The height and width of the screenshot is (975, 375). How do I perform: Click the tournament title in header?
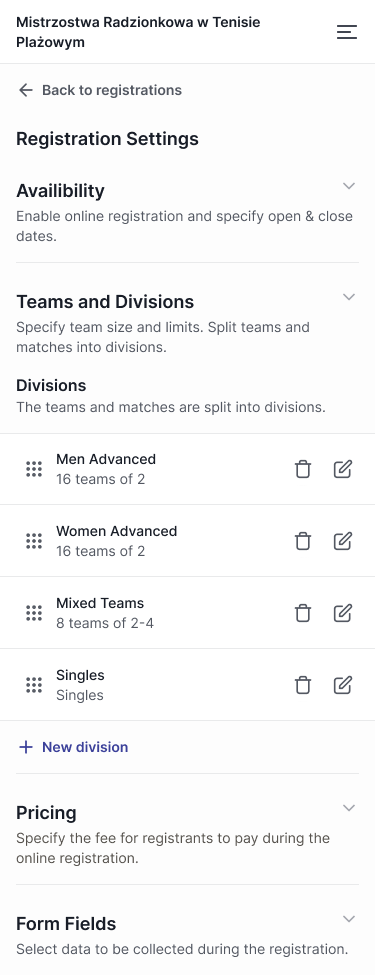[x=138, y=32]
